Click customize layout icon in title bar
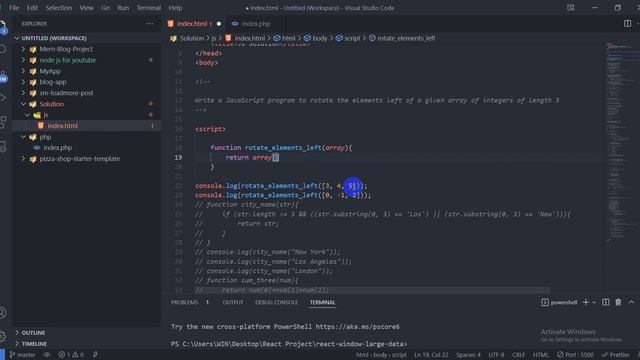640x360 pixels. pos(571,7)
